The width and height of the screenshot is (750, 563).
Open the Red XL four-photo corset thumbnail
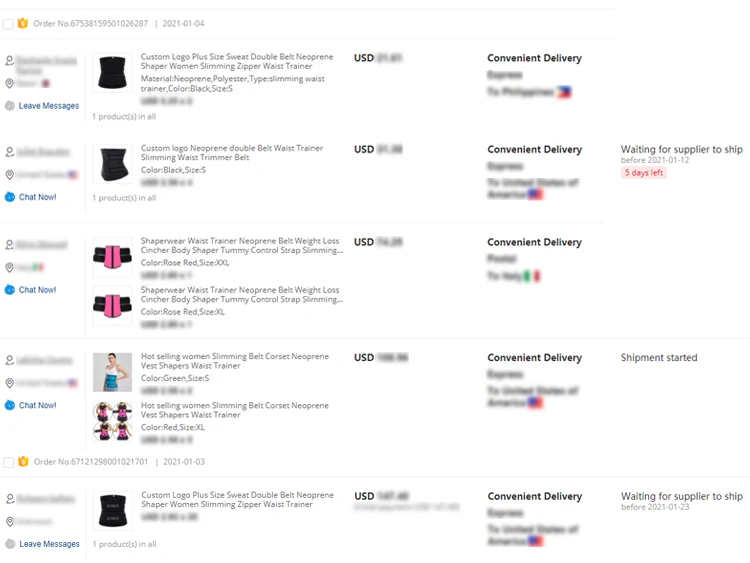[x=112, y=420]
